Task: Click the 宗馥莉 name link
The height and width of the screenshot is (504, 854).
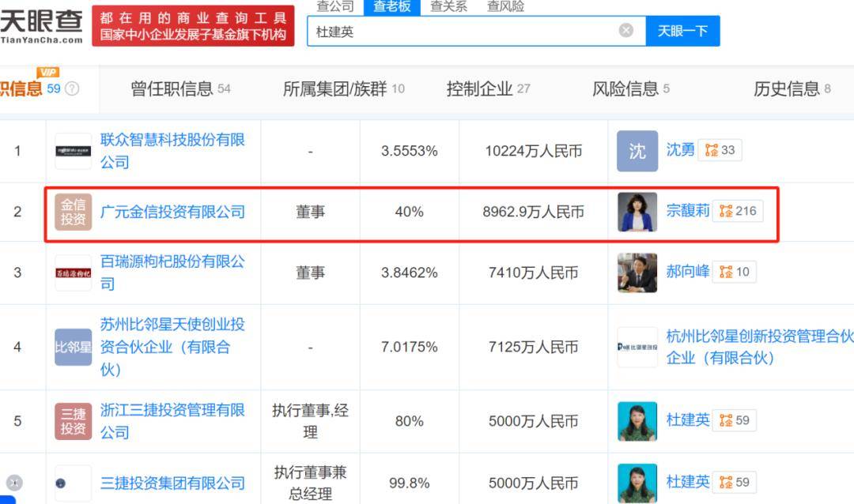Action: (687, 211)
